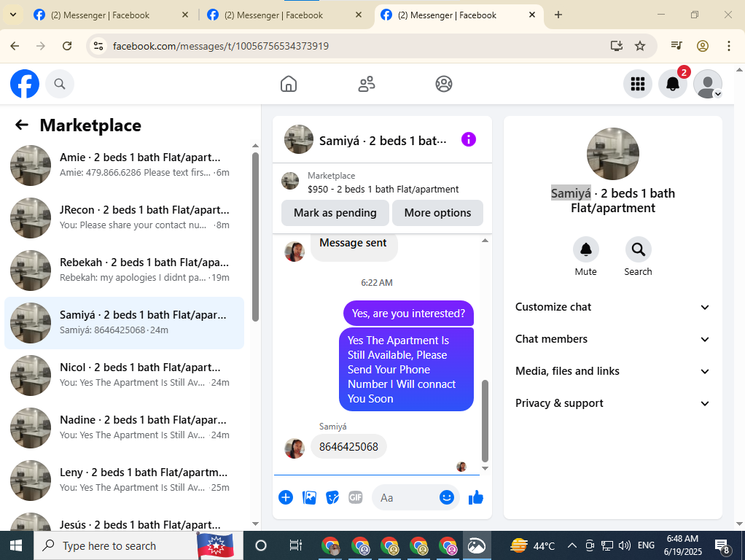The height and width of the screenshot is (560, 745).
Task: Click the install app icon in address bar
Action: point(616,46)
